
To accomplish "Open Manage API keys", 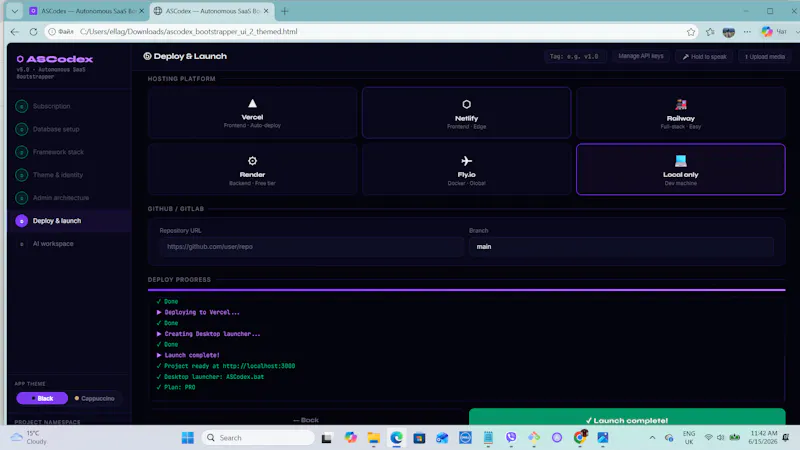I will coord(641,57).
